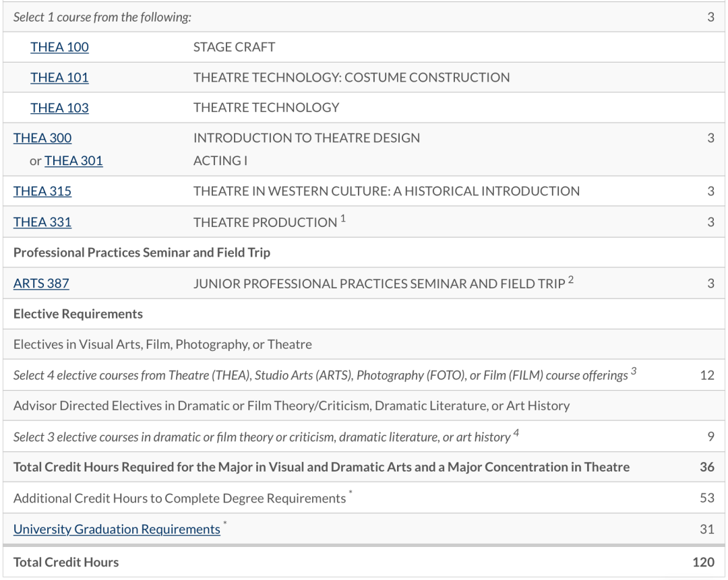
Task: Click footnote 1 beside THEATRE PRODUCTION
Action: [343, 219]
